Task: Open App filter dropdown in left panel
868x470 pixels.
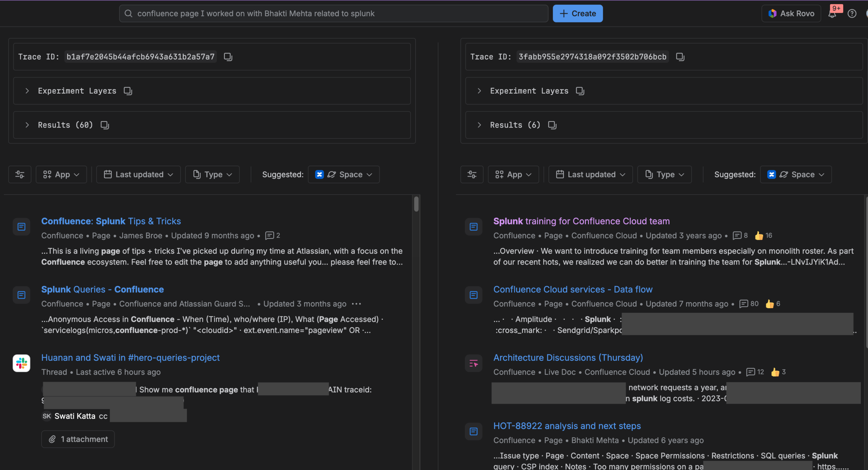Action: [x=61, y=174]
